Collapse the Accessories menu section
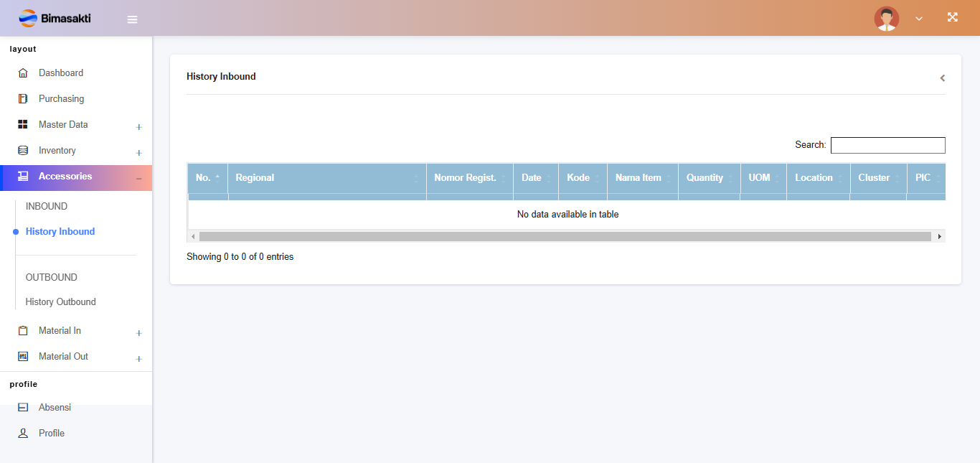This screenshot has height=463, width=980. pyautogui.click(x=138, y=178)
